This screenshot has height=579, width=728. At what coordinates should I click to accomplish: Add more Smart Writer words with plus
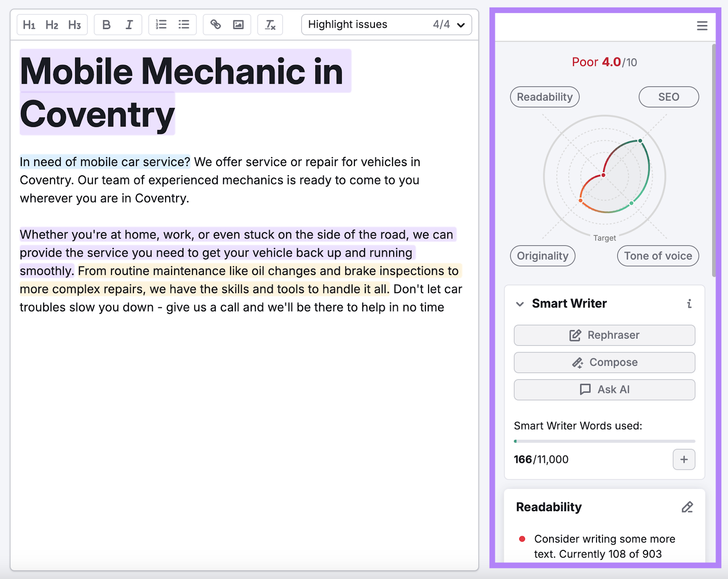684,459
